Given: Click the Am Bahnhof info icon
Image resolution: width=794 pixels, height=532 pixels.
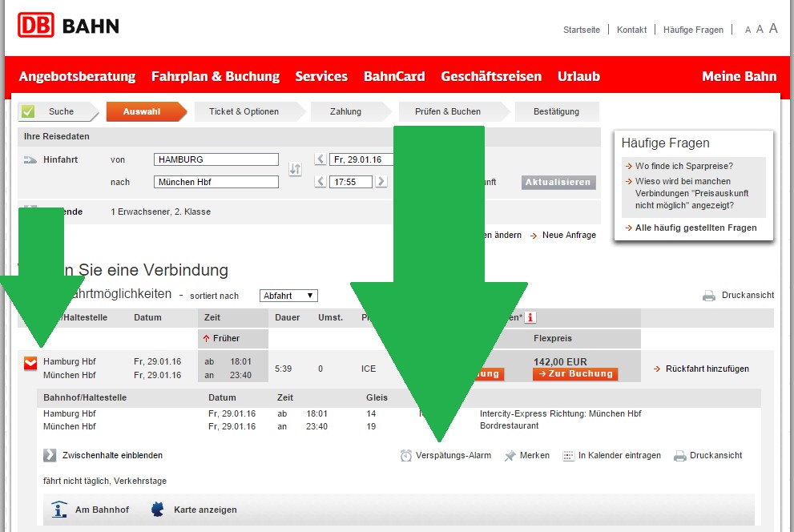Looking at the screenshot, I should click(x=59, y=510).
